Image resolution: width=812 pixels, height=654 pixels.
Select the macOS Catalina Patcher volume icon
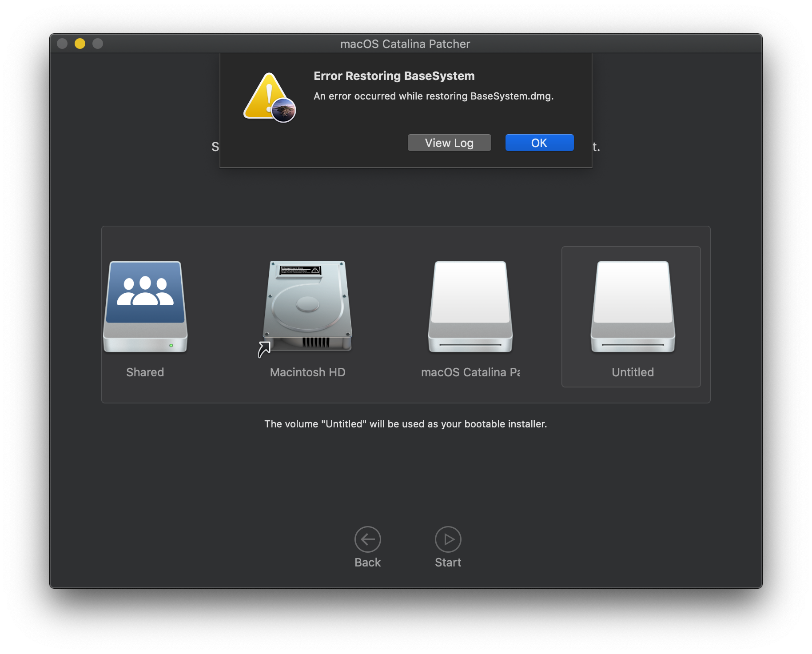(x=470, y=307)
